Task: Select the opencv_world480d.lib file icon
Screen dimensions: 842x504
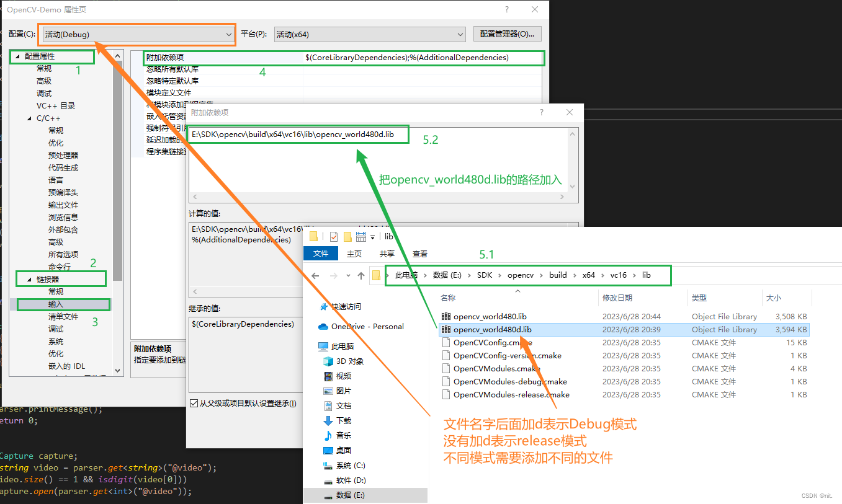Action: point(446,329)
